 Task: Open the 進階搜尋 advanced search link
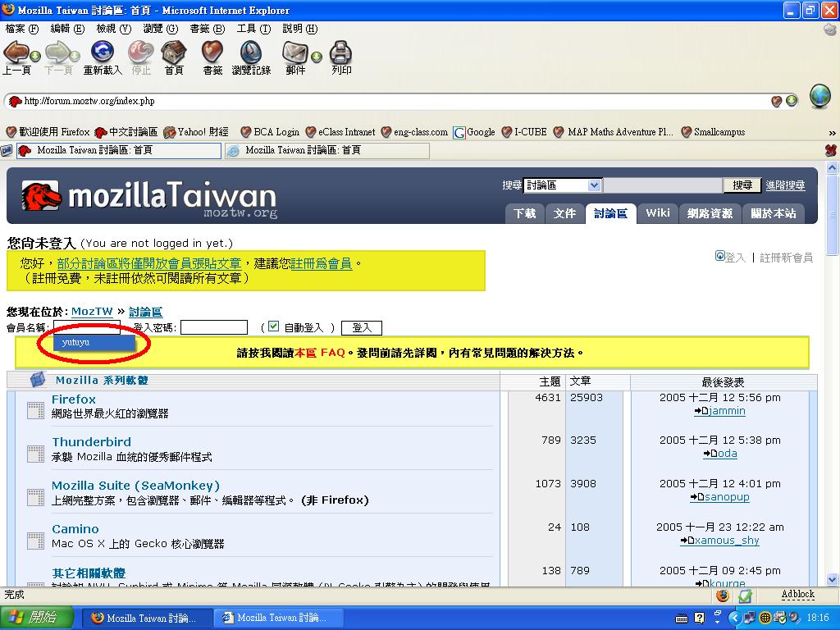click(x=785, y=185)
